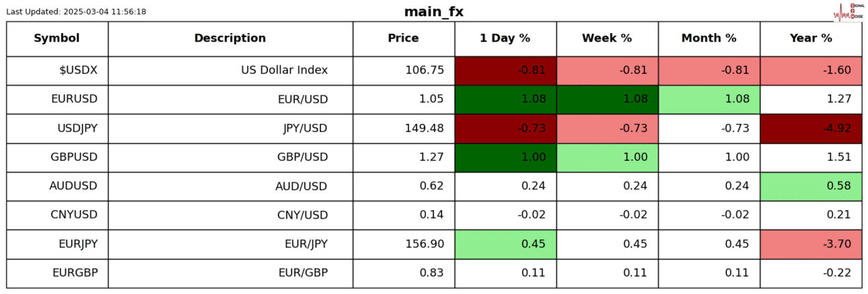Select the Week % column header
The height and width of the screenshot is (294, 868).
[x=607, y=38]
